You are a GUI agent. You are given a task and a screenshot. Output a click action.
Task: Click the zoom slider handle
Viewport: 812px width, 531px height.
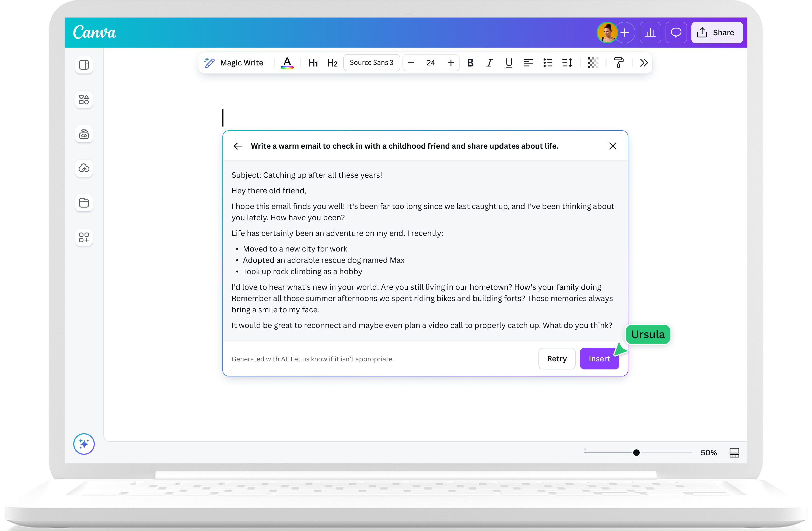pyautogui.click(x=636, y=453)
